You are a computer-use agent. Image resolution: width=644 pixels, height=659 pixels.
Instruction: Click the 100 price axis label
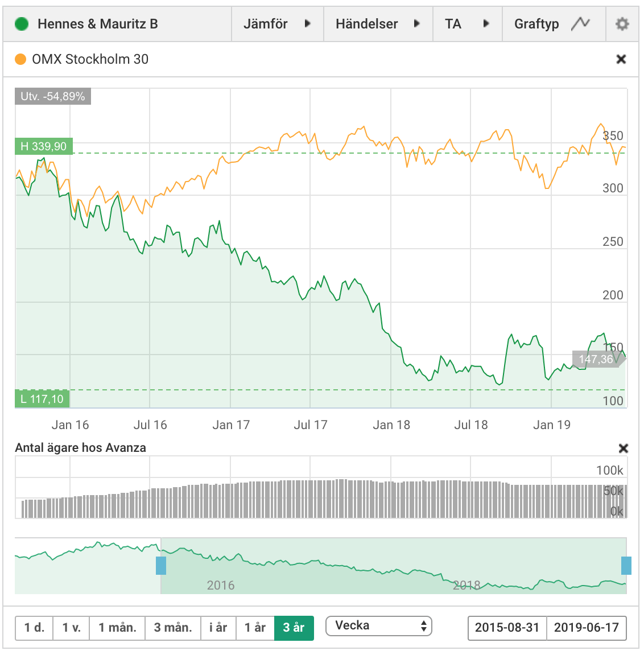613,401
